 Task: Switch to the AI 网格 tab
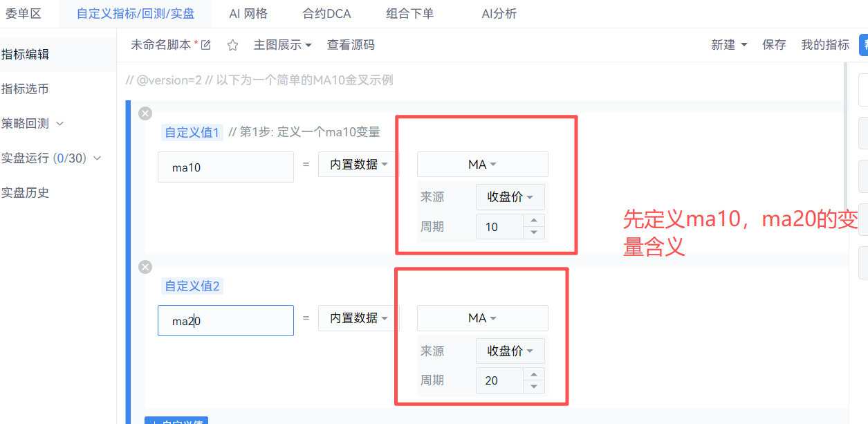click(x=248, y=14)
